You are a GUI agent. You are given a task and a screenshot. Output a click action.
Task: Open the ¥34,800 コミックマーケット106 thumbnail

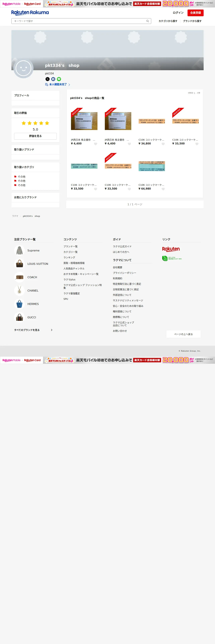click(x=152, y=121)
